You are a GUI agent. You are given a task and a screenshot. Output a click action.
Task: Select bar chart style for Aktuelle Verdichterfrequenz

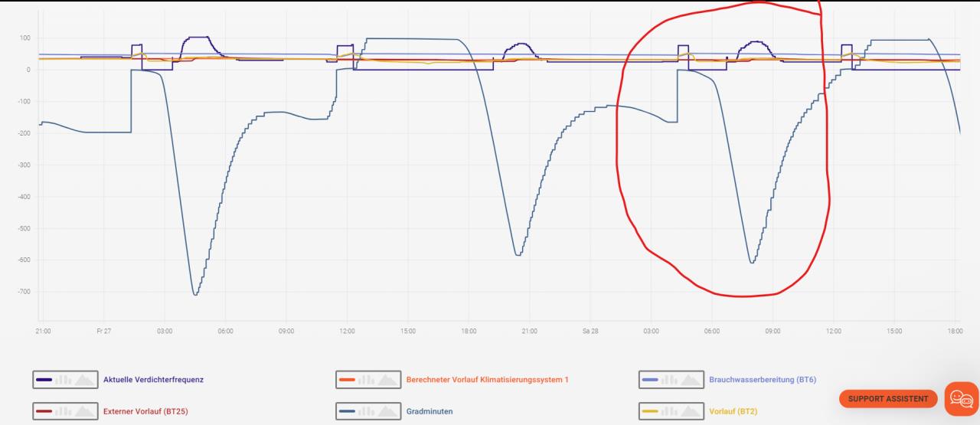64,379
